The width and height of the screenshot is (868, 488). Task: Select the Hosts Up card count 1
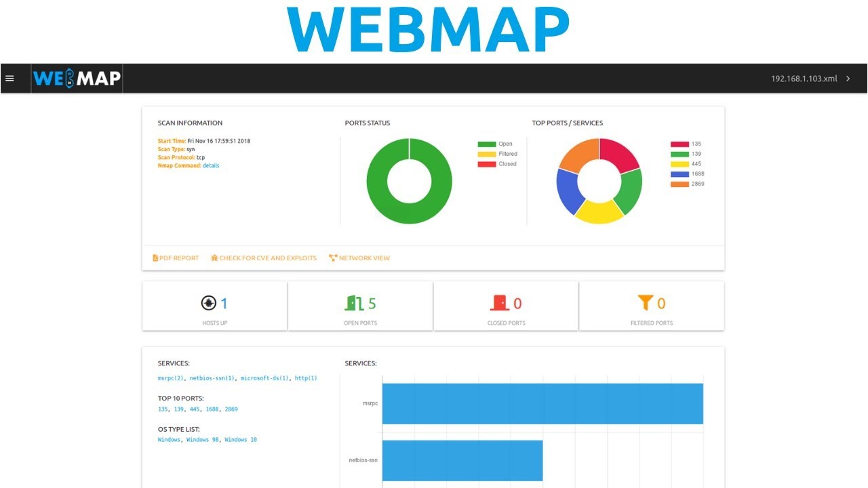(x=224, y=304)
